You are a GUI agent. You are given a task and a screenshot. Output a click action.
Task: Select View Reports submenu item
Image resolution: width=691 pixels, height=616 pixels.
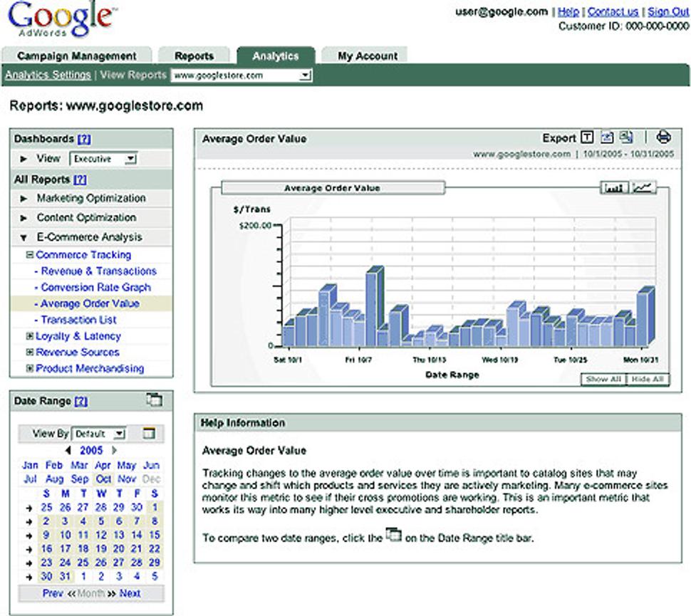(x=133, y=75)
